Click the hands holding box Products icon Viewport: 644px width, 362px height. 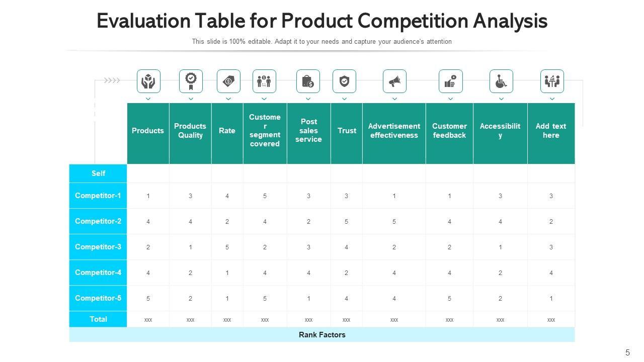pos(148,81)
